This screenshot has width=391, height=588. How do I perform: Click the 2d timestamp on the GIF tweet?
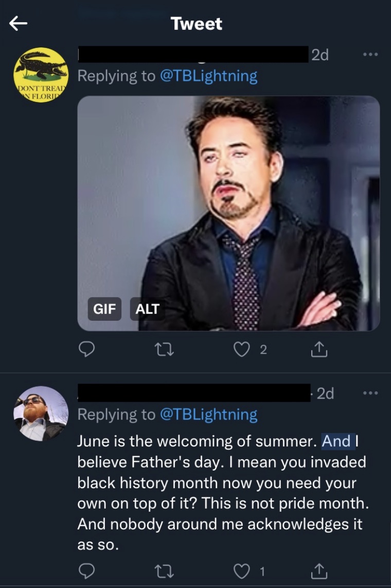[x=320, y=55]
